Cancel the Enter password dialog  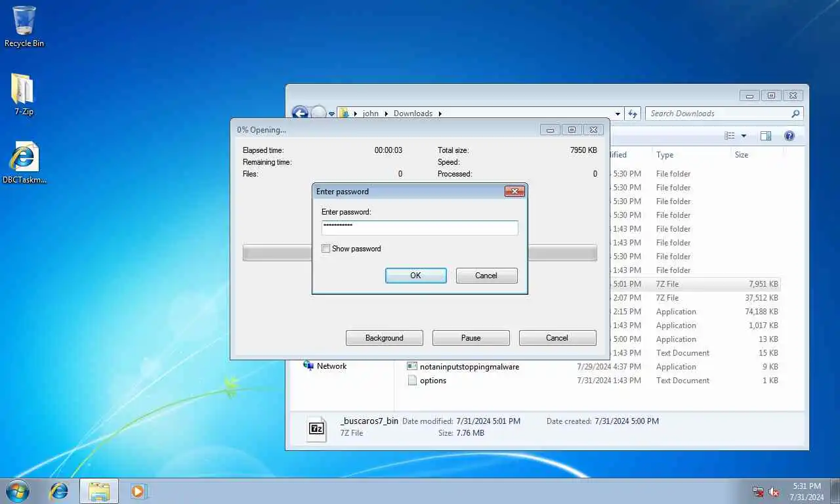coord(486,276)
